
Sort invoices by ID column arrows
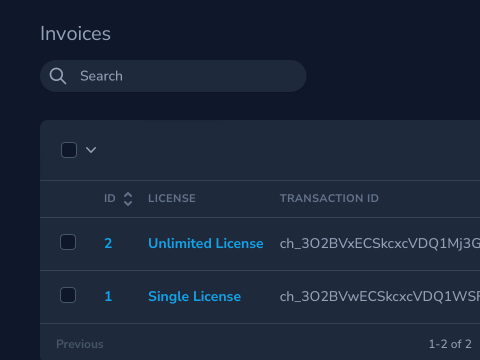coord(128,199)
